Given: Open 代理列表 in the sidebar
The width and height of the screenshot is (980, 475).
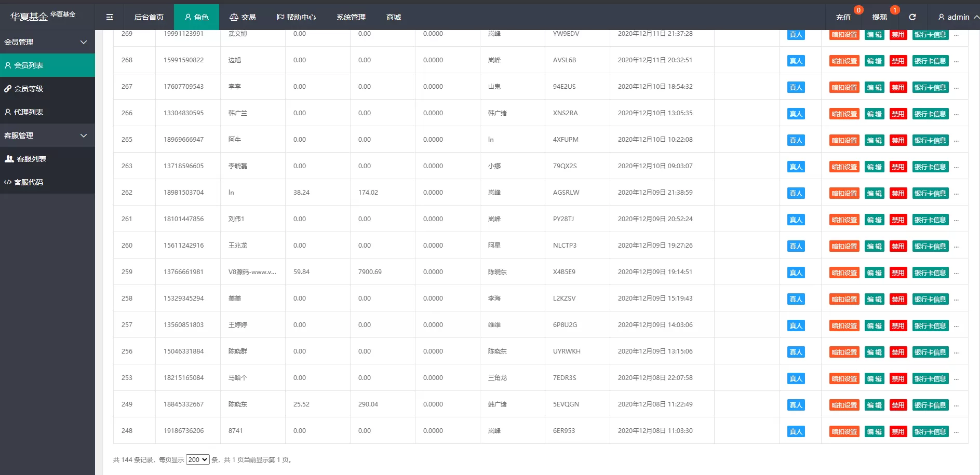Looking at the screenshot, I should tap(29, 112).
